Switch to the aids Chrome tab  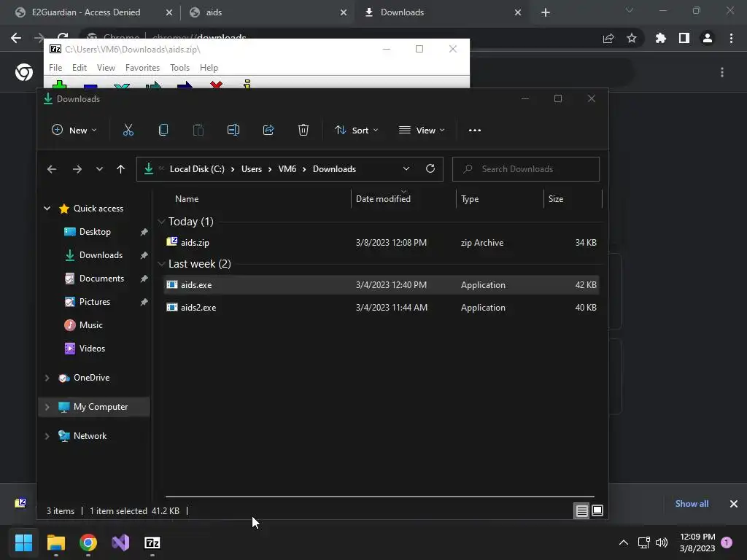tap(267, 12)
